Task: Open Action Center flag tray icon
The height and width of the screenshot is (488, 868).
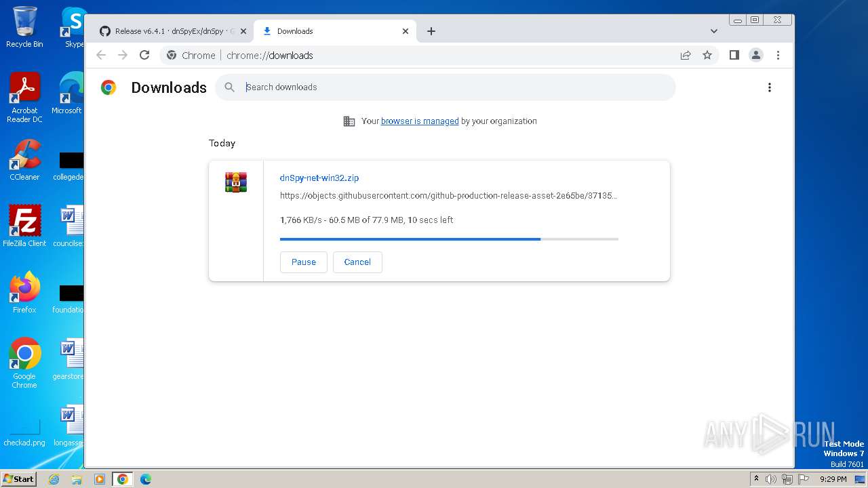Action: (804, 479)
